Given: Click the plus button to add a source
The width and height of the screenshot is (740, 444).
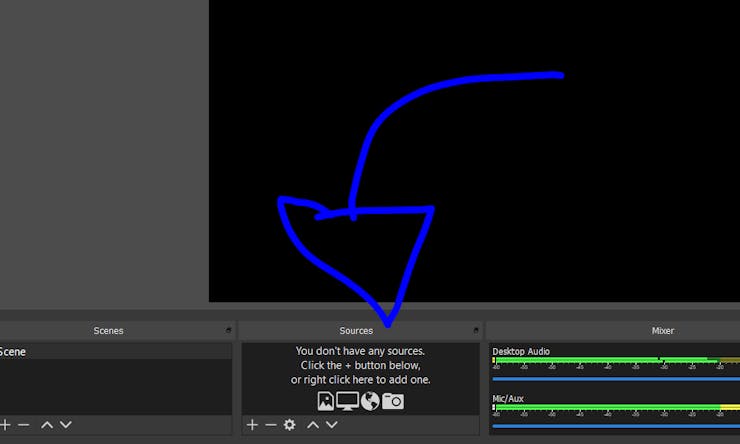Looking at the screenshot, I should [252, 425].
